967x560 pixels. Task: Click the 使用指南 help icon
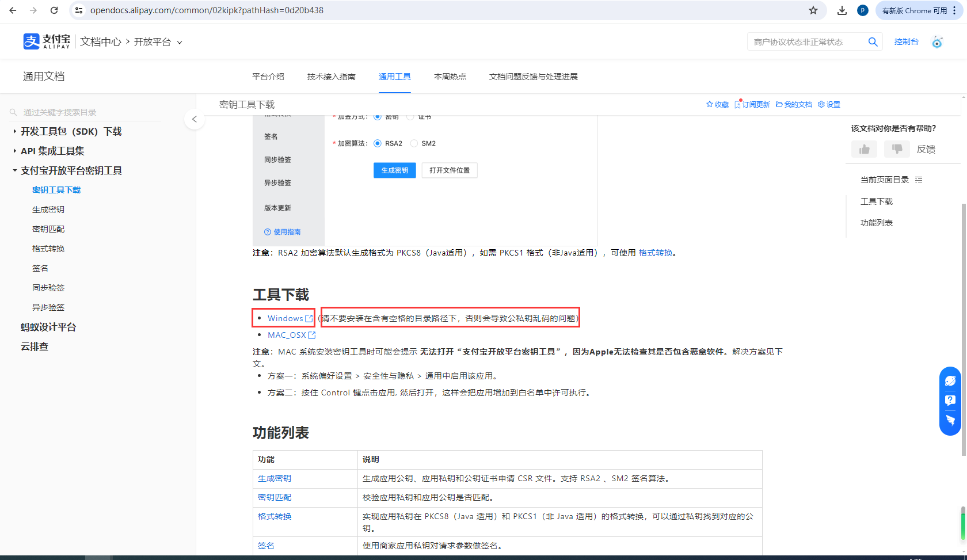[x=267, y=232]
